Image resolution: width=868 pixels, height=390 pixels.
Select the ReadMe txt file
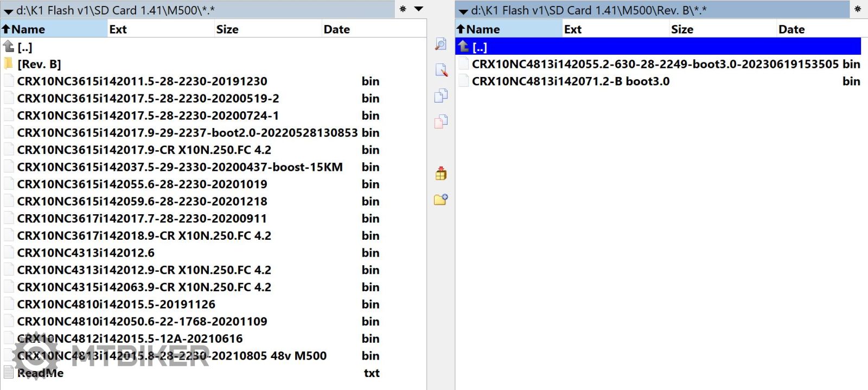tap(40, 373)
